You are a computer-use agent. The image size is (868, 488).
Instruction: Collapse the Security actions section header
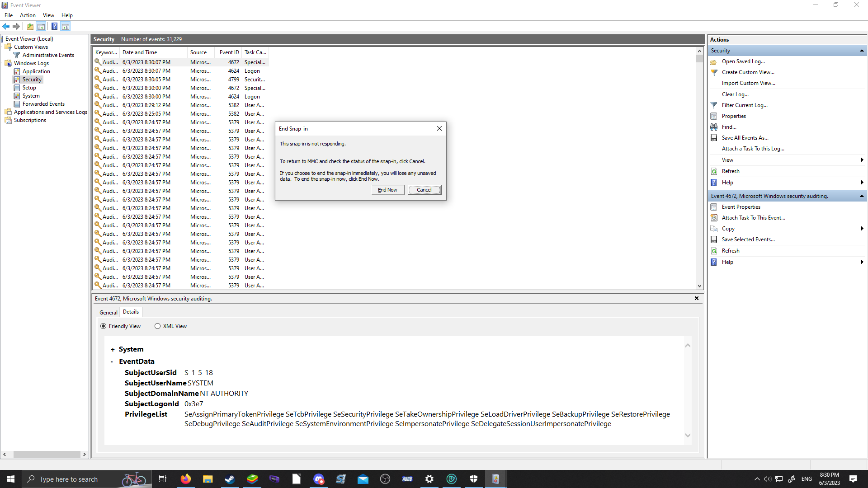[x=862, y=51]
